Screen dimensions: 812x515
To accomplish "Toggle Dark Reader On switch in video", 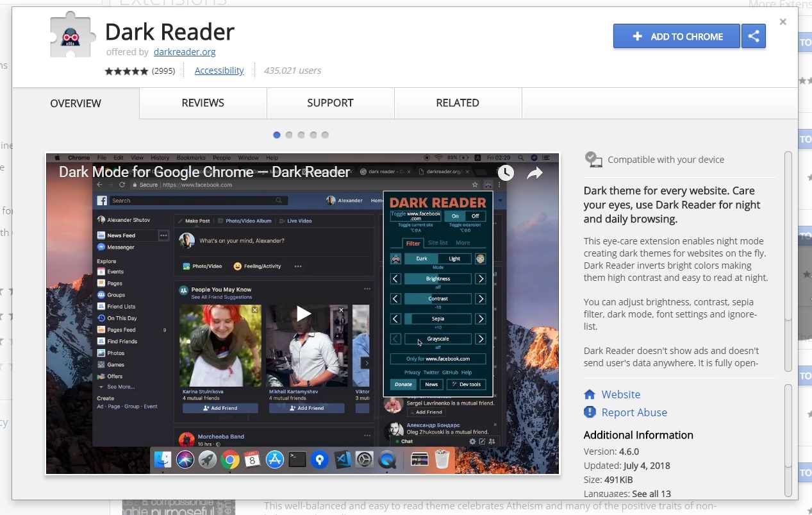I will tap(455, 216).
